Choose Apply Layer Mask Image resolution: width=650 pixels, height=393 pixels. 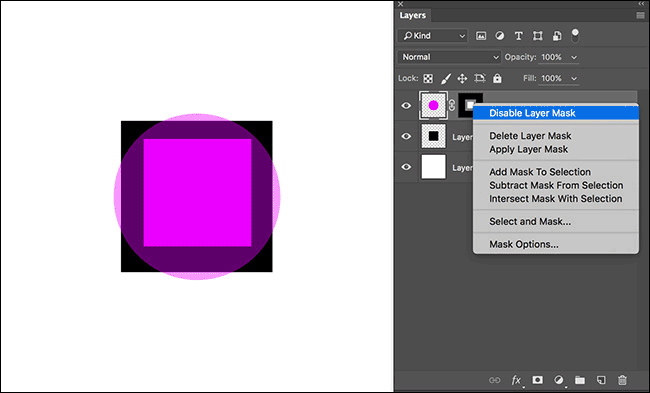pos(555,149)
